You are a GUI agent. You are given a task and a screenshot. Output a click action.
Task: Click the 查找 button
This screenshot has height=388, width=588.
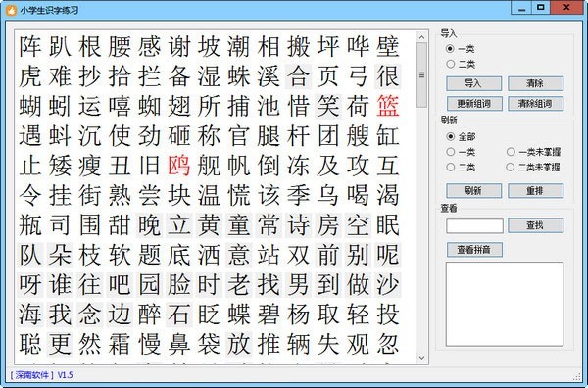point(535,225)
